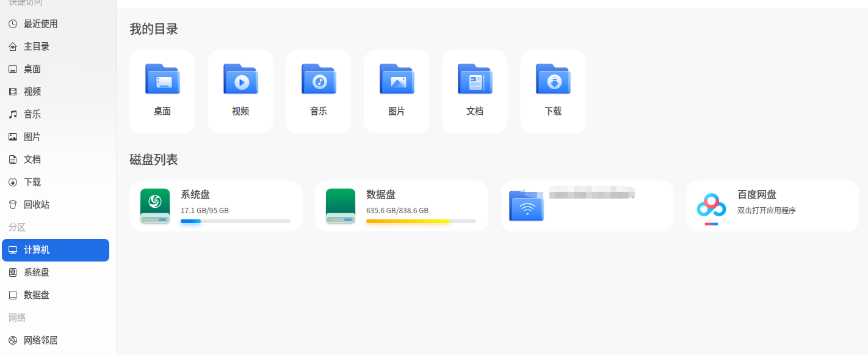The width and height of the screenshot is (868, 355).
Task: Click 下载 in the sidebar
Action: coord(56,182)
